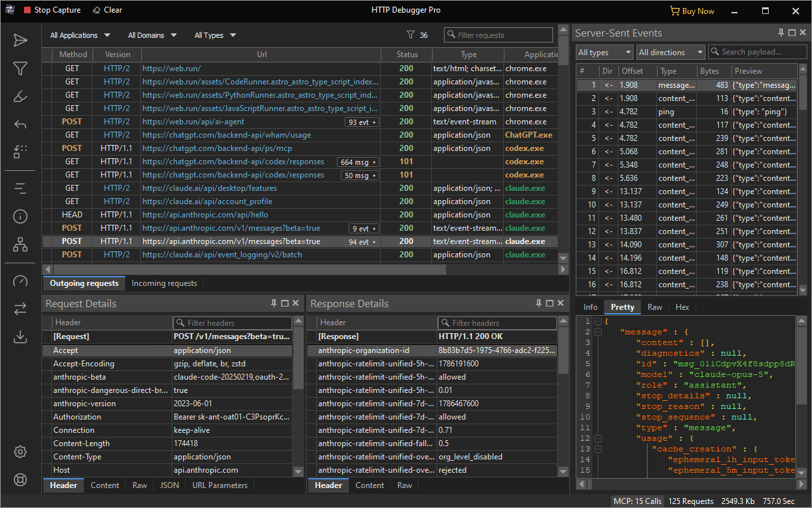Image resolution: width=812 pixels, height=508 pixels.
Task: Click the network tree icon in the sidebar
Action: click(x=20, y=244)
